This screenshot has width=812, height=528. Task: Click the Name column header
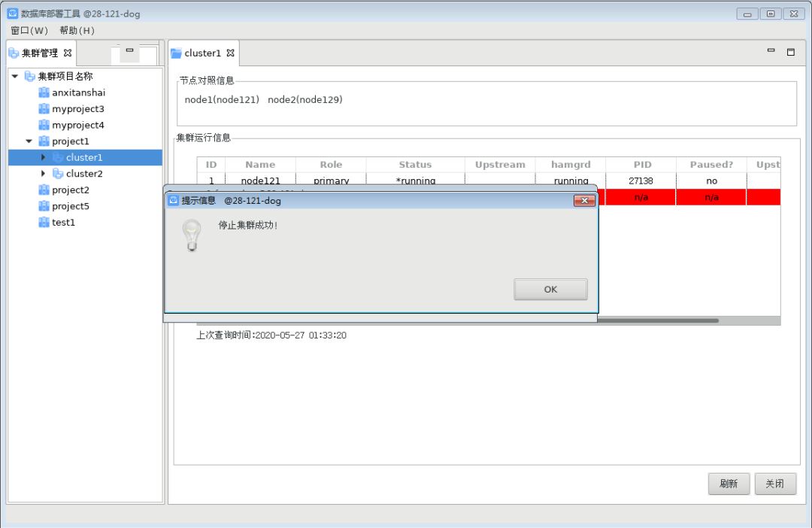pyautogui.click(x=260, y=164)
